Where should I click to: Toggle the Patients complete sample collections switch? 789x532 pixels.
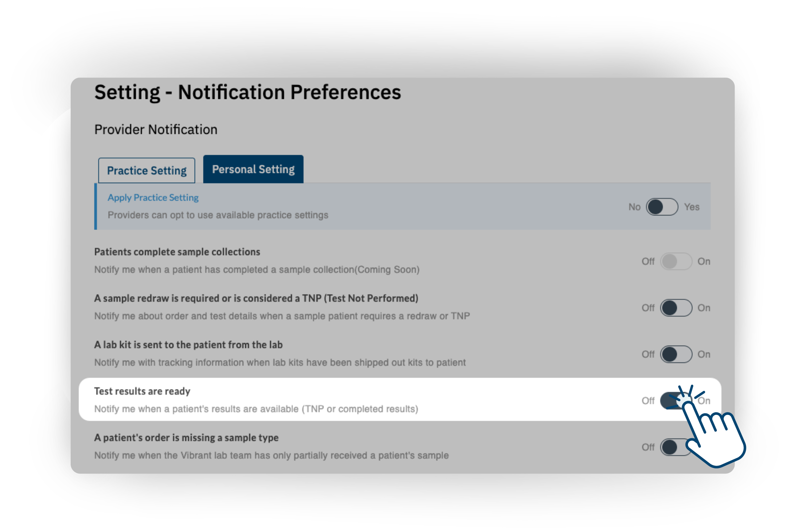(x=676, y=261)
